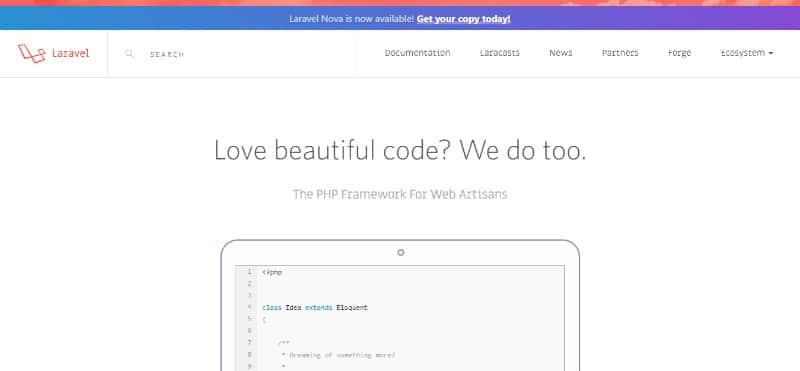
Task: Click the laptop webcam dot
Action: pos(401,253)
